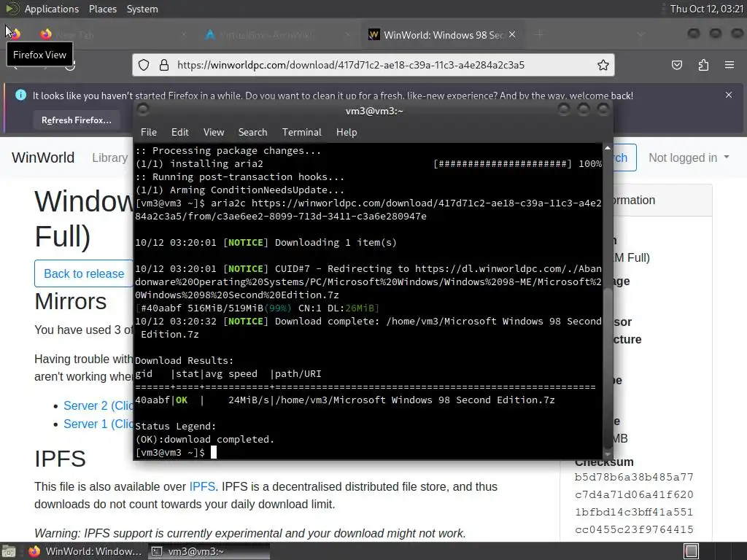Click the clock Thu Oct 12 03:21
Viewport: 747px width, 560px height.
(706, 9)
